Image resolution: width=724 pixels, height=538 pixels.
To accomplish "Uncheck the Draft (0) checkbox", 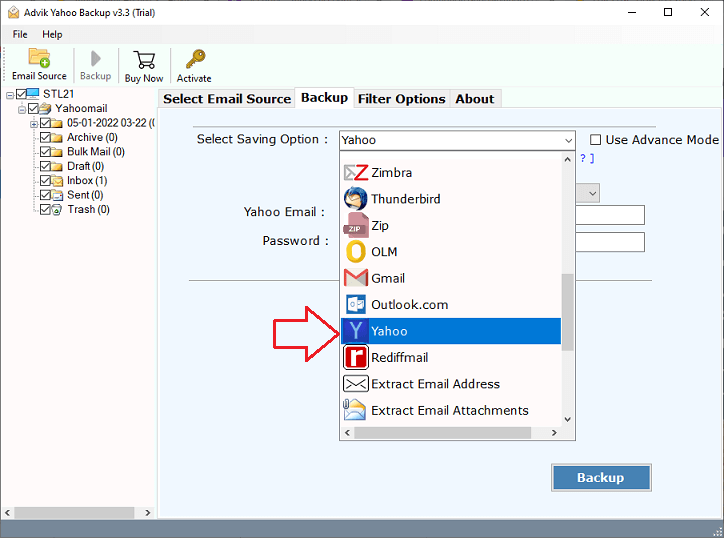I will pos(45,166).
